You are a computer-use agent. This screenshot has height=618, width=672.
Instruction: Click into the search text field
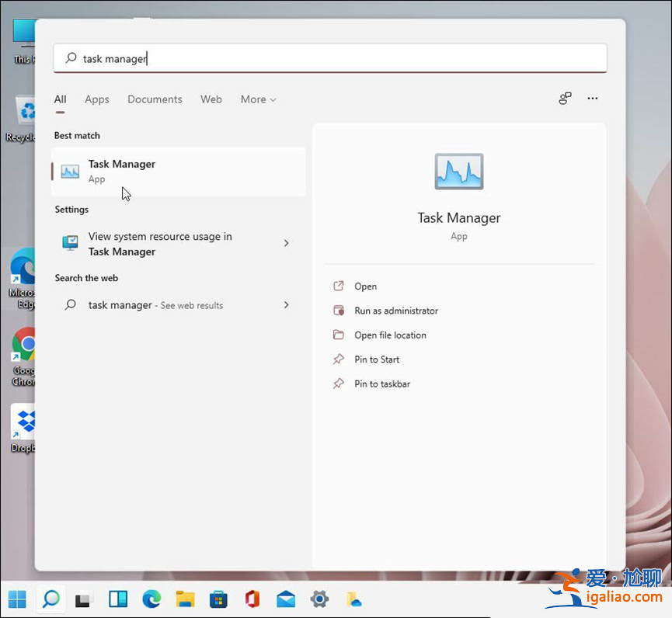[334, 58]
